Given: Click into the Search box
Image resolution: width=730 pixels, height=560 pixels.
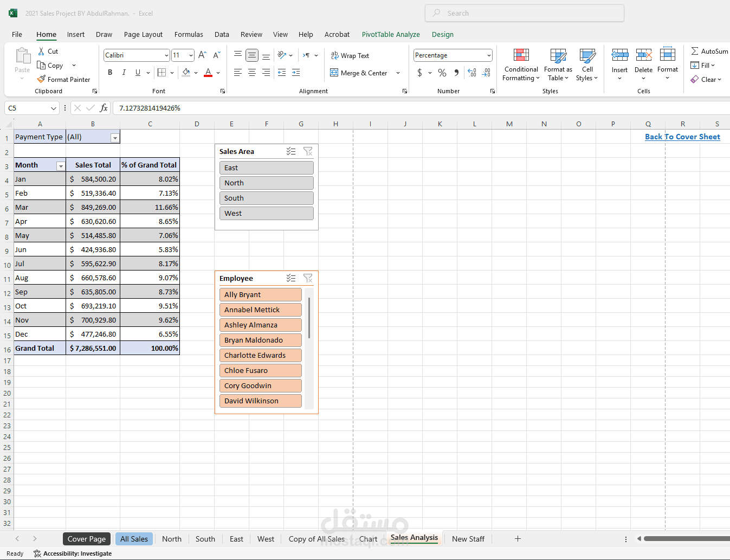Looking at the screenshot, I should click(524, 13).
